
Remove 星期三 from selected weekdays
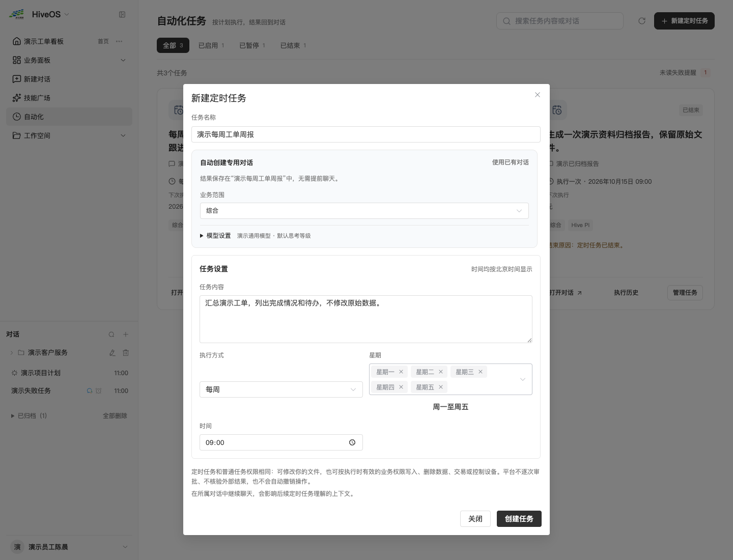coord(481,372)
